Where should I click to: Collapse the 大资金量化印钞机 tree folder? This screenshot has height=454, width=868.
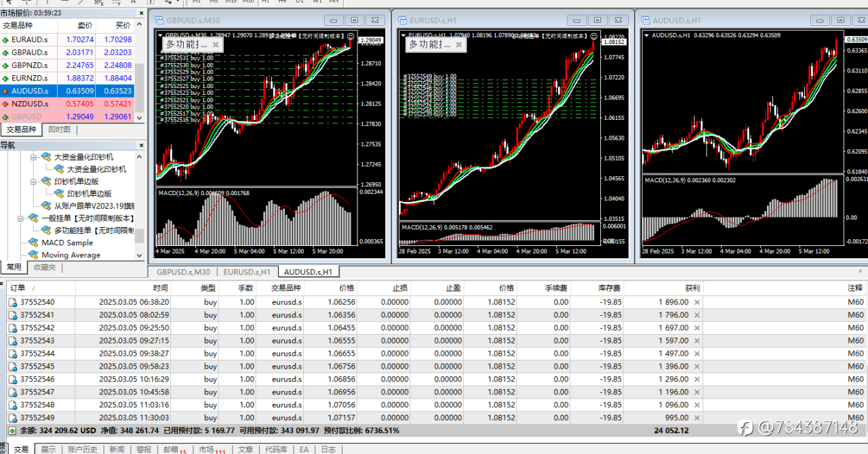(33, 157)
